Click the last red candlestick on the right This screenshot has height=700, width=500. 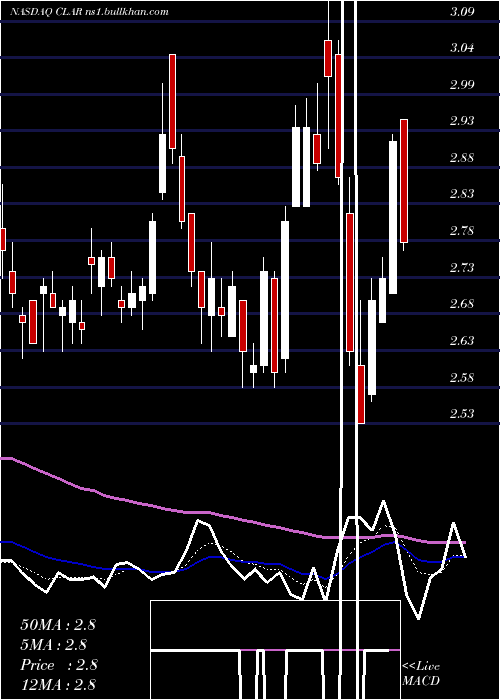[x=404, y=181]
